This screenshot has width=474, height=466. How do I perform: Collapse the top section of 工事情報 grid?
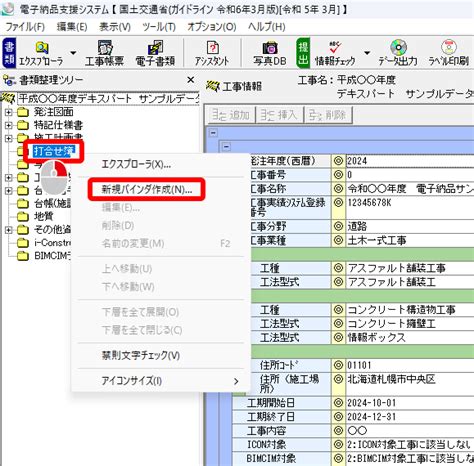tap(213, 133)
